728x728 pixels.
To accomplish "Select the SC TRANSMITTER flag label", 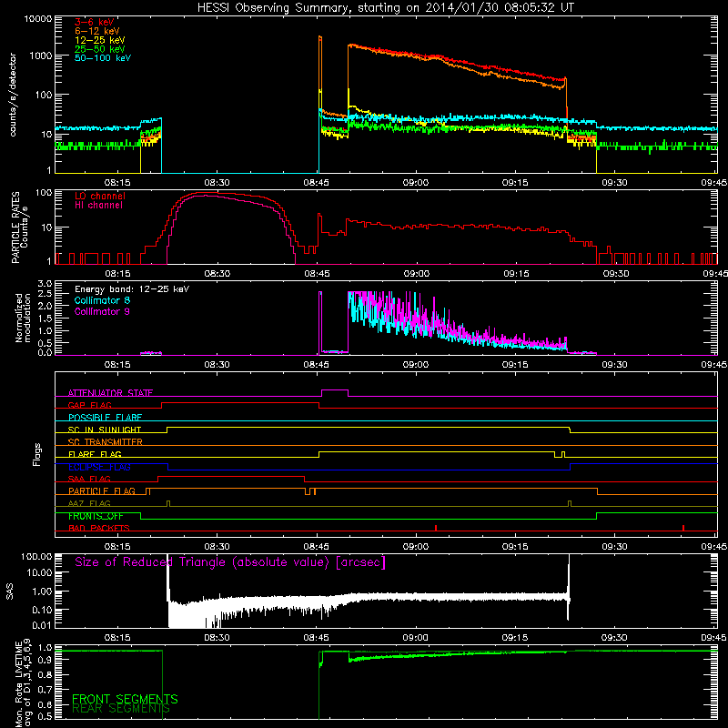I will (106, 441).
